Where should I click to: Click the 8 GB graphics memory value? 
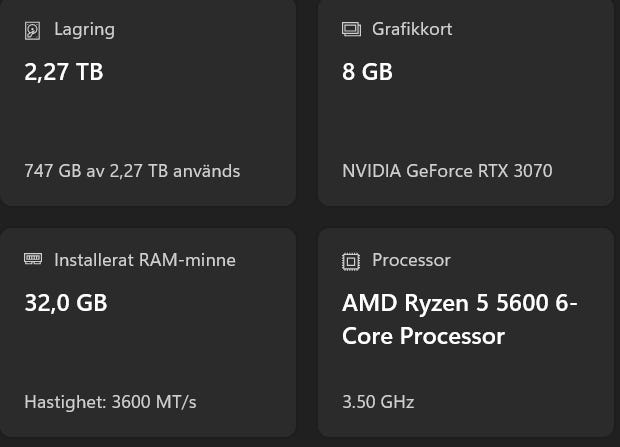pos(367,72)
